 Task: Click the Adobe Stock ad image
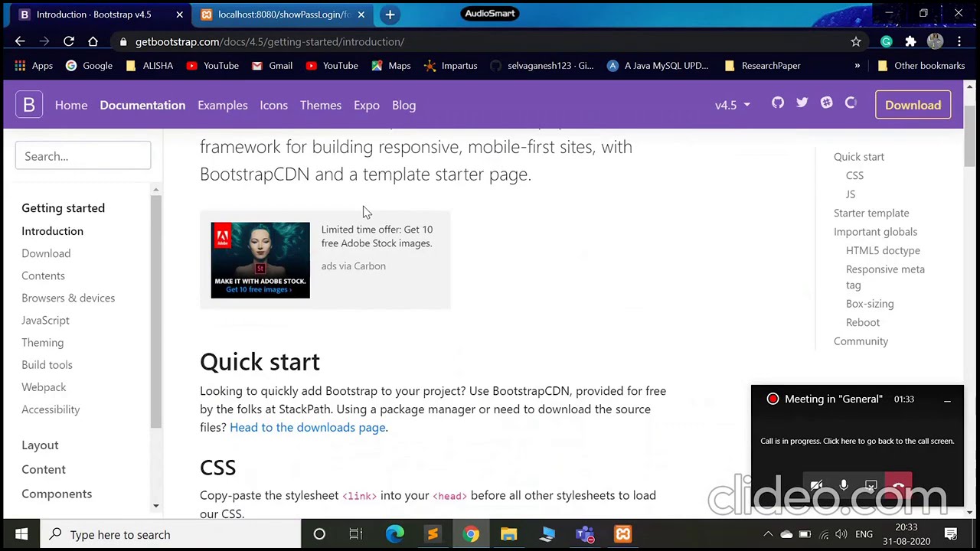[260, 260]
